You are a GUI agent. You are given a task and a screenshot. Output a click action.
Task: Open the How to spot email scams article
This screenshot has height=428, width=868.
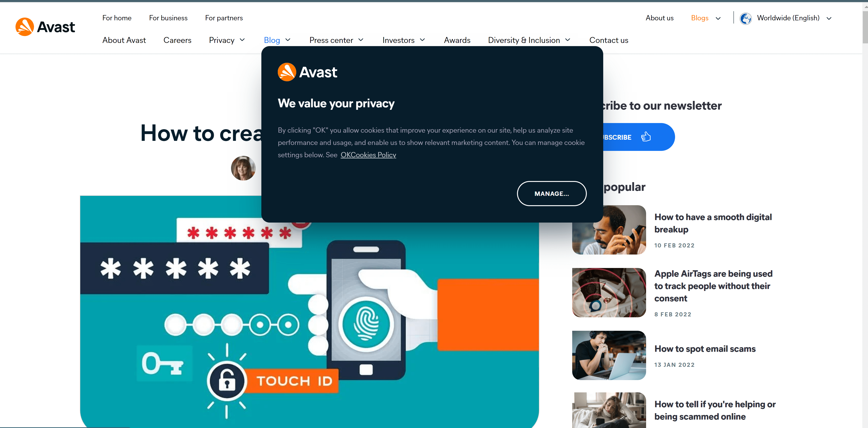(705, 349)
